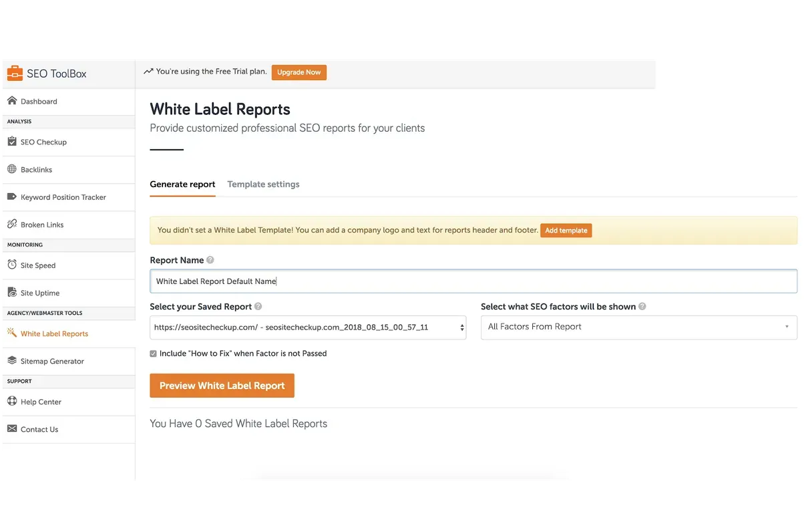The width and height of the screenshot is (812, 508).
Task: Click the Backlinks globe icon
Action: [x=12, y=169]
